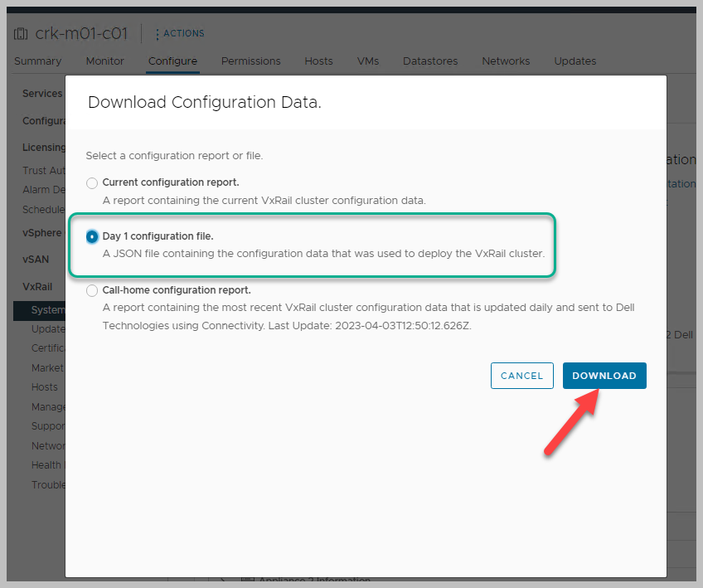Open the Monitor tab

(x=104, y=61)
